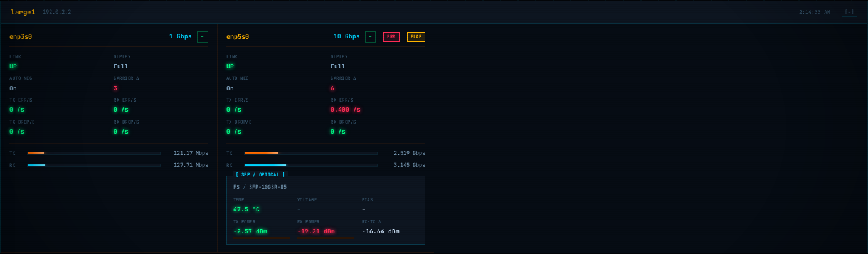
Task: Click the 0.400 /s RX error value
Action: pyautogui.click(x=346, y=110)
